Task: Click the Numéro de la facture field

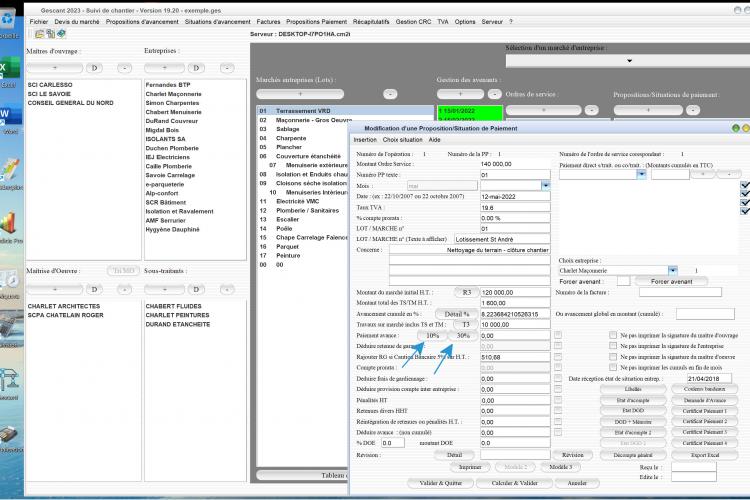Action: (680, 292)
